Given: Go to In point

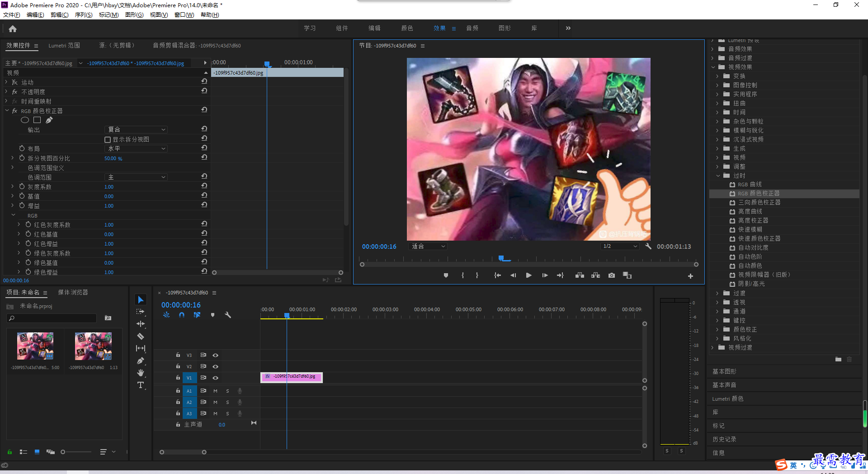Looking at the screenshot, I should [497, 275].
